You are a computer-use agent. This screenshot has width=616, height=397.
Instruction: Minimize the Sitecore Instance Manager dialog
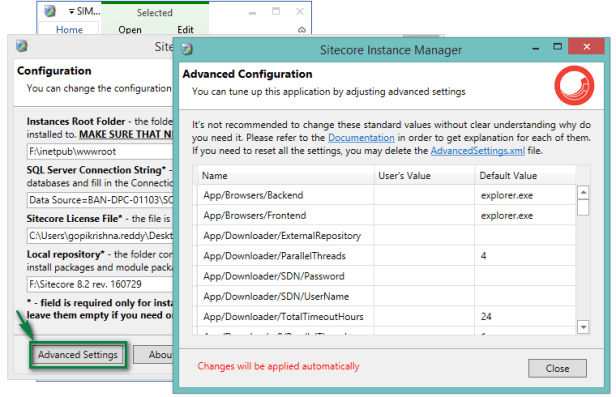pyautogui.click(x=535, y=48)
